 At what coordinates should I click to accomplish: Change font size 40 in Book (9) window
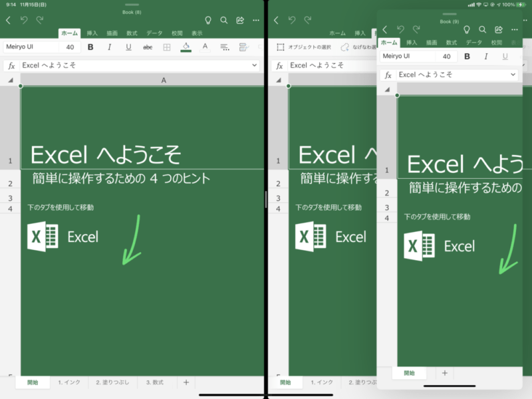click(x=446, y=57)
